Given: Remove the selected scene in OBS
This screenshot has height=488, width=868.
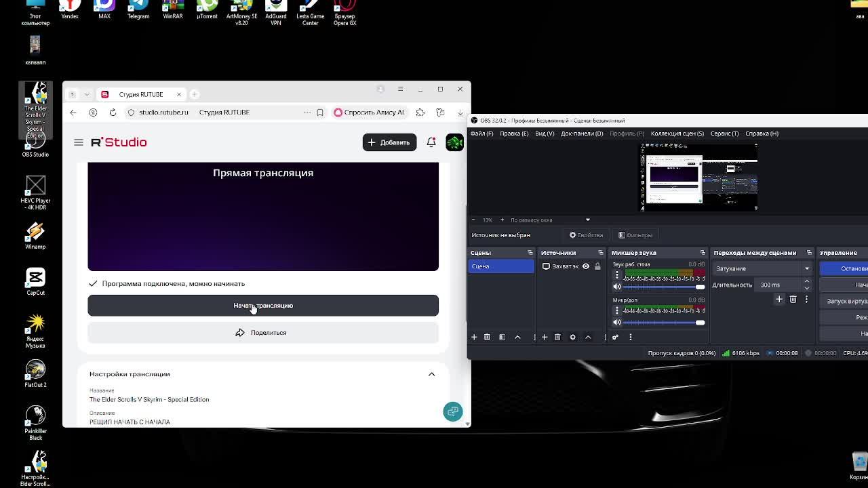Looking at the screenshot, I should click(x=487, y=337).
